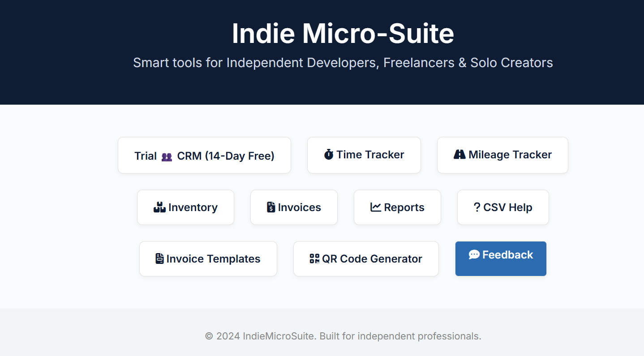Click the dollar receipt icon on Invoices

(272, 207)
